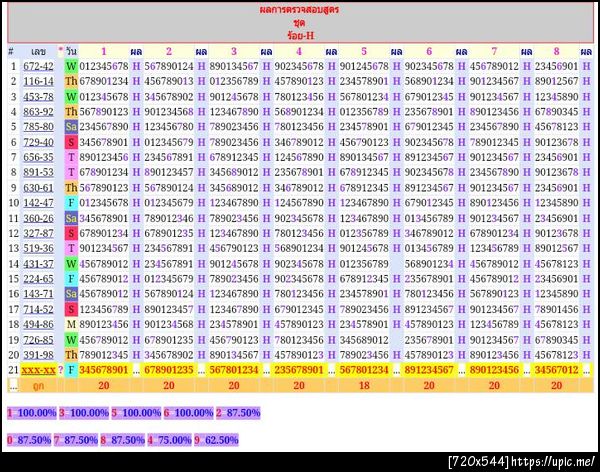Image resolution: width=600 pixels, height=472 pixels.
Task: Click the 891-53 link
Action: [38, 172]
